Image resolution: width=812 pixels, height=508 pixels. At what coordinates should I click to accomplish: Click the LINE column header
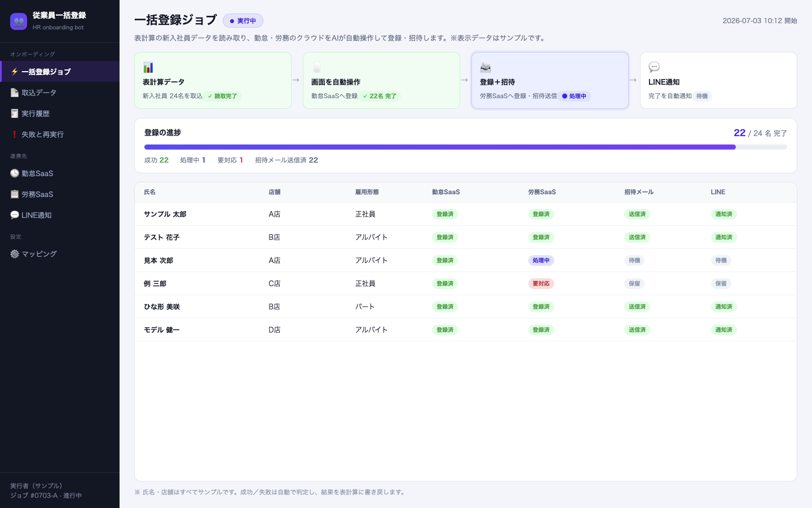pos(718,192)
